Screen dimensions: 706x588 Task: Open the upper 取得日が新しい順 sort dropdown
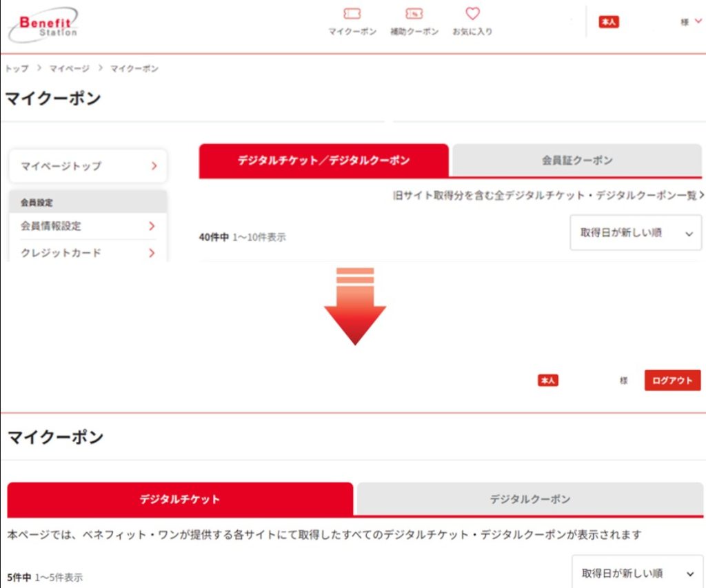coord(635,233)
